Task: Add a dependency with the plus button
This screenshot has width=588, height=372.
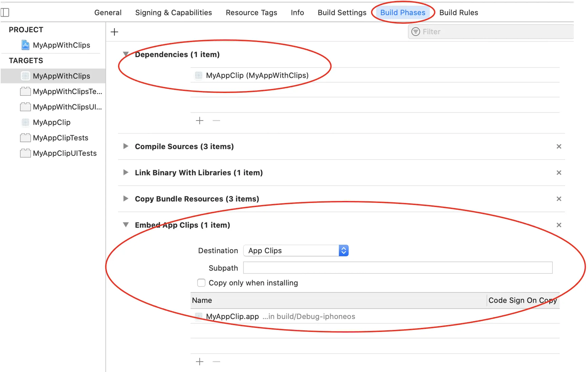Action: tap(200, 120)
